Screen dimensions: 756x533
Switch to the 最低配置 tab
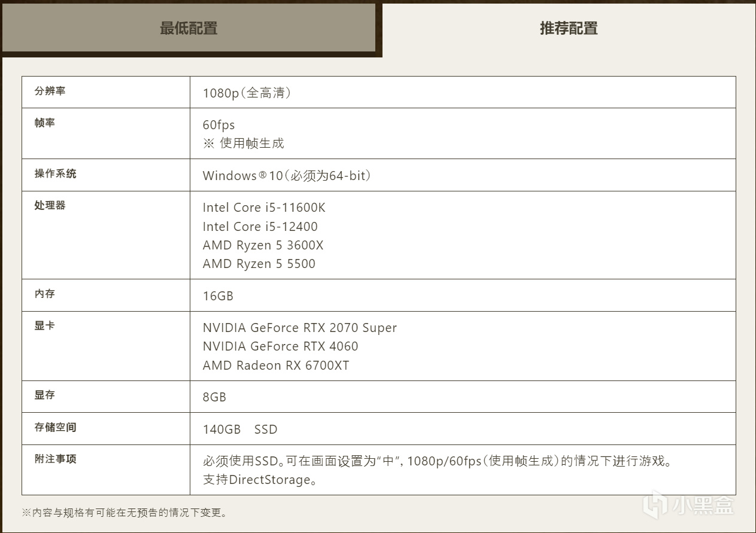[x=189, y=28]
